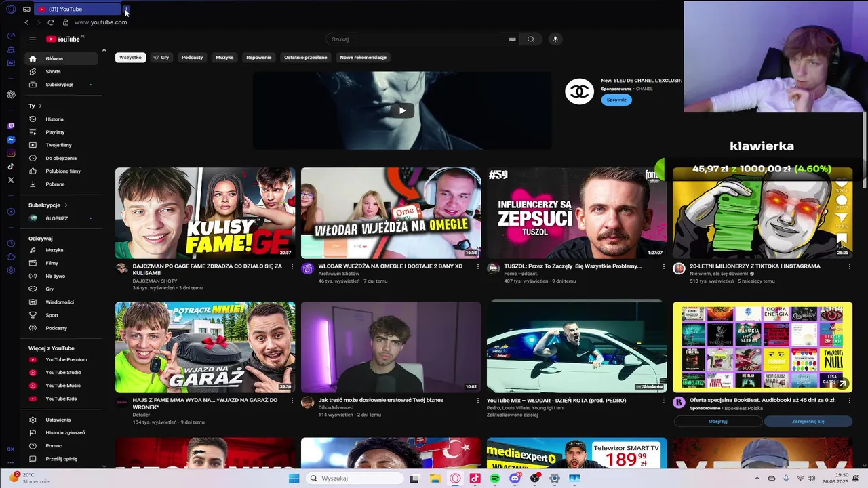This screenshot has width=868, height=488.
Task: Open the YouTube hamburger guide menu
Action: point(33,39)
